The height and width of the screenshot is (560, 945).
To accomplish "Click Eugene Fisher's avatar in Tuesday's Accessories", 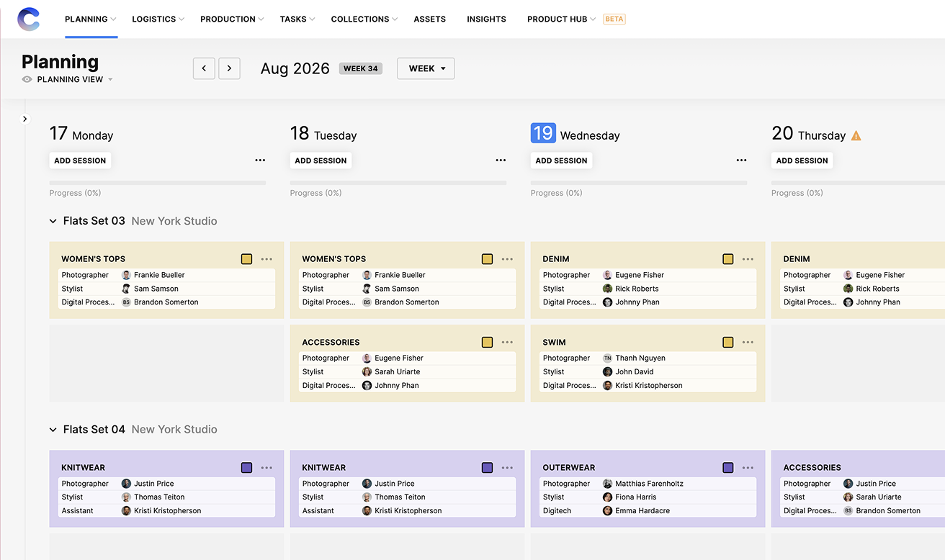I will click(x=367, y=358).
